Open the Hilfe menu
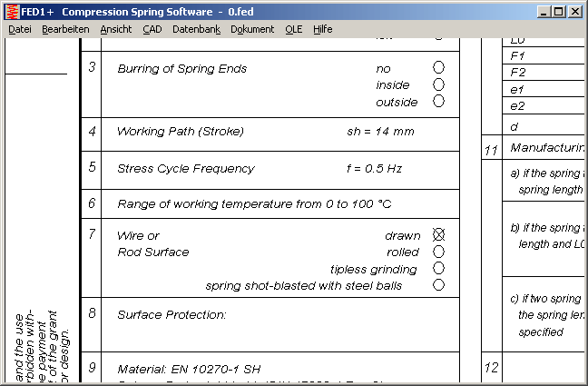The width and height of the screenshot is (588, 386). pyautogui.click(x=322, y=29)
